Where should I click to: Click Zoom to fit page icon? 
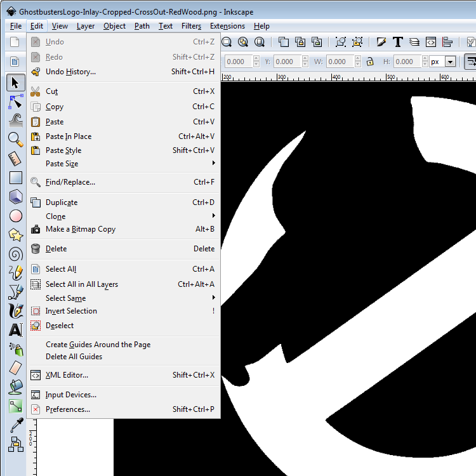click(x=259, y=42)
